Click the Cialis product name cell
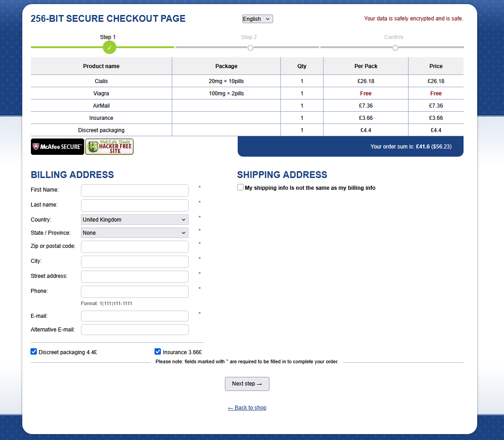The image size is (504, 440). (101, 81)
